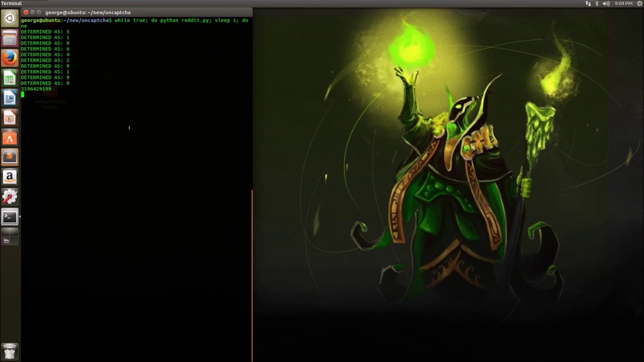Click the result number 5196429199
644x362 pixels.
click(36, 89)
